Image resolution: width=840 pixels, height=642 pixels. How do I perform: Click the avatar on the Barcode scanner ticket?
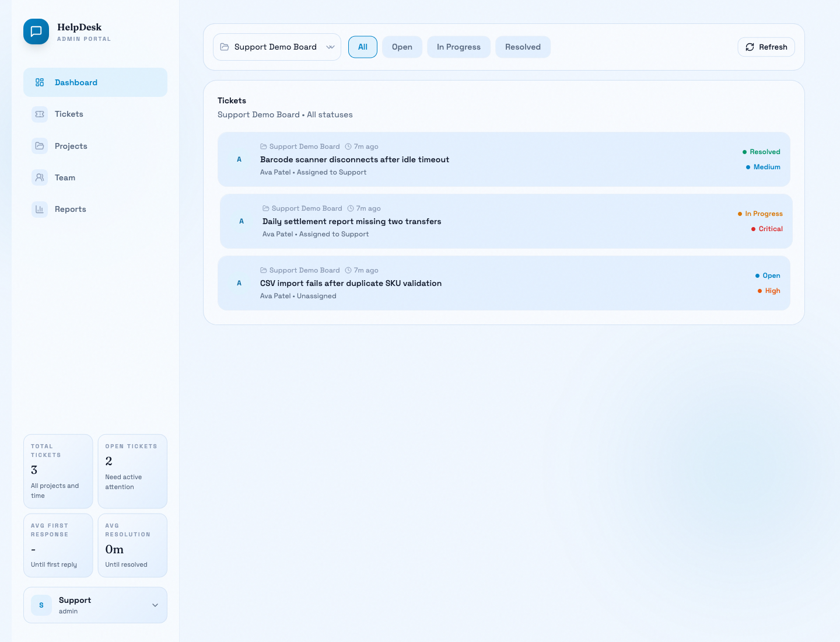point(239,159)
